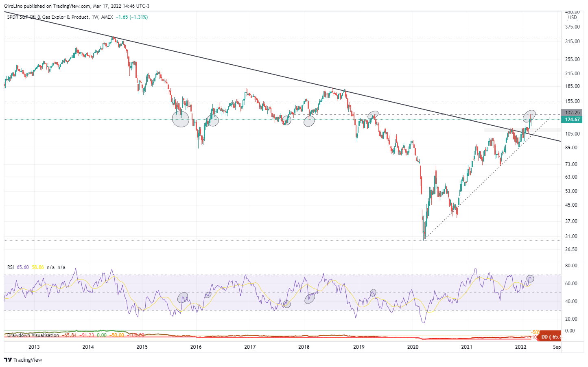
Task: Click the 255.00 price axis label
Action: [x=573, y=59]
